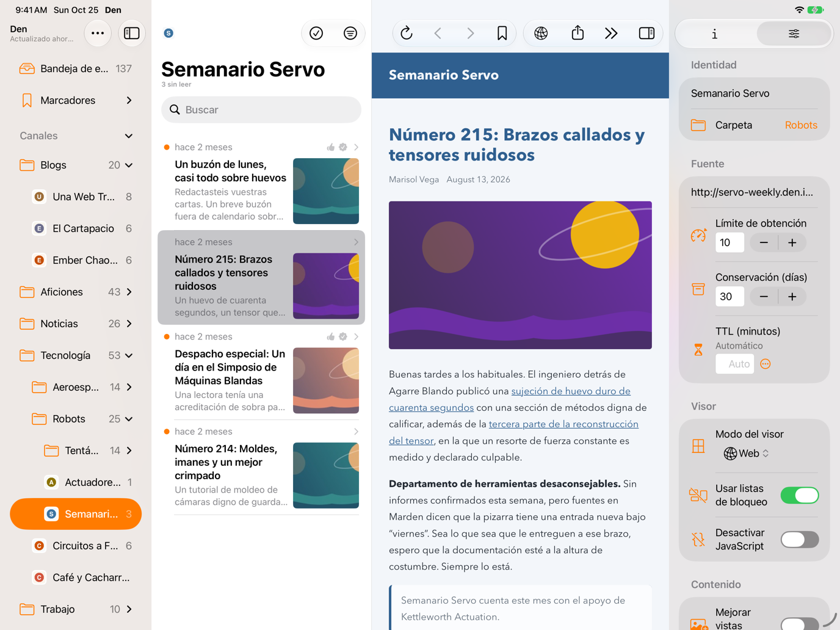The width and height of the screenshot is (840, 630).
Task: Expand the Aficiones folder
Action: click(129, 292)
